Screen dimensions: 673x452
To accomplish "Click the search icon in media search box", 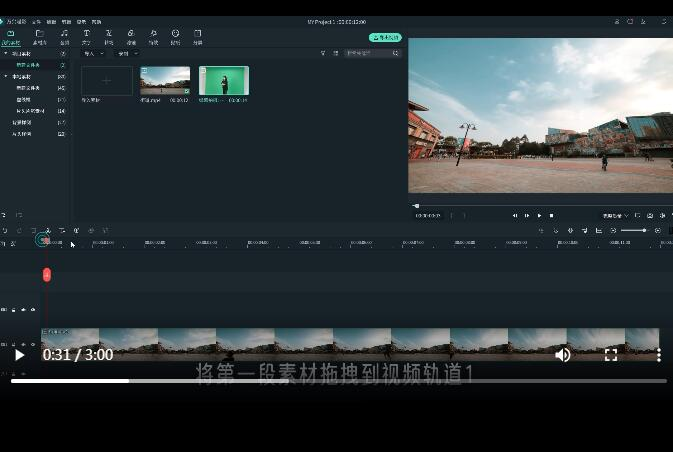I will (x=395, y=53).
